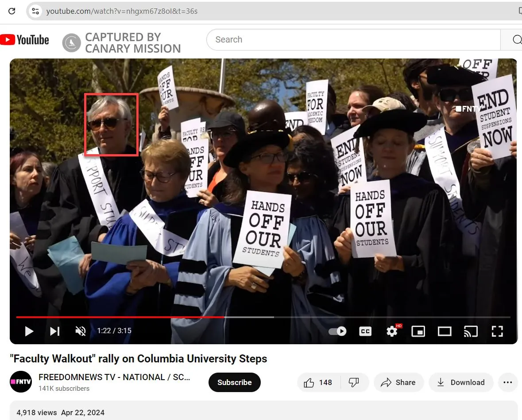Cast the video to a TV
The image size is (522, 420).
tap(471, 331)
